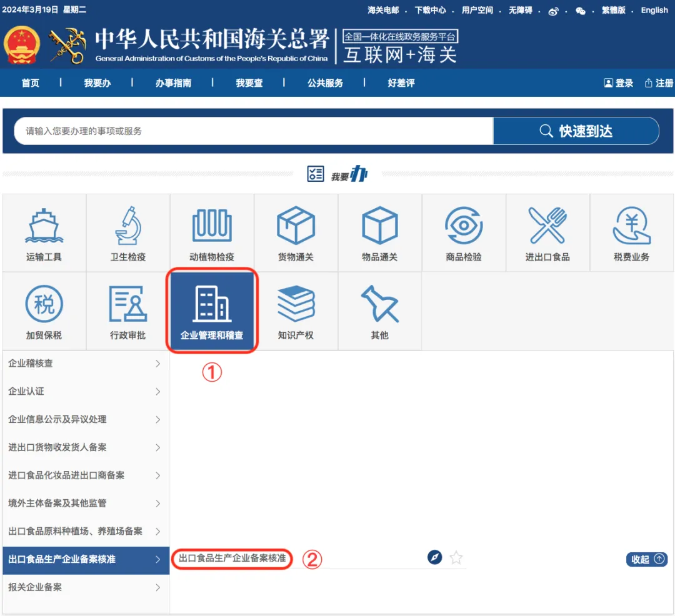Viewport: 675px width, 616px height.
Task: Open the 行政审批 stamp icon tile
Action: tap(128, 311)
